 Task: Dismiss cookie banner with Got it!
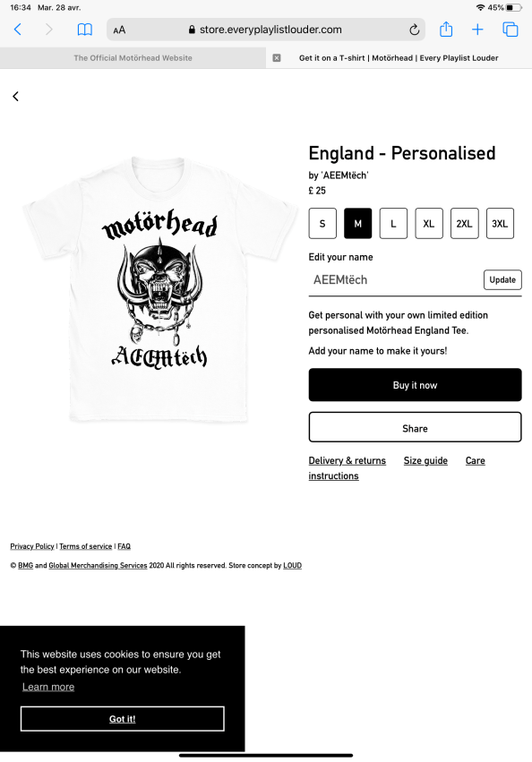click(122, 719)
